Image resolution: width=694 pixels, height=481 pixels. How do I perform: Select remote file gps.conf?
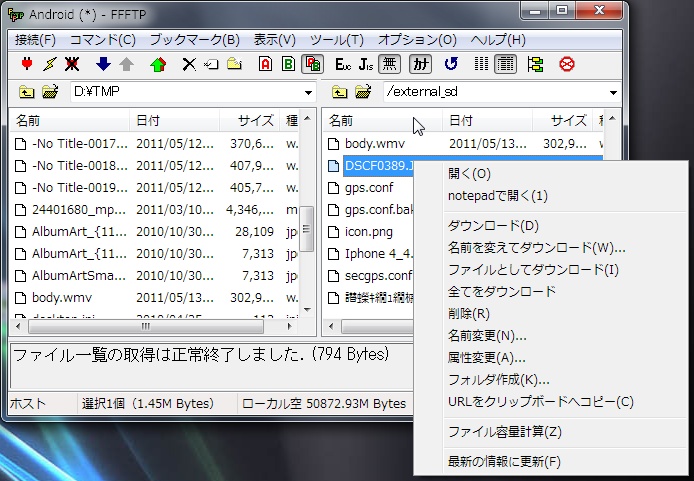[x=369, y=188]
